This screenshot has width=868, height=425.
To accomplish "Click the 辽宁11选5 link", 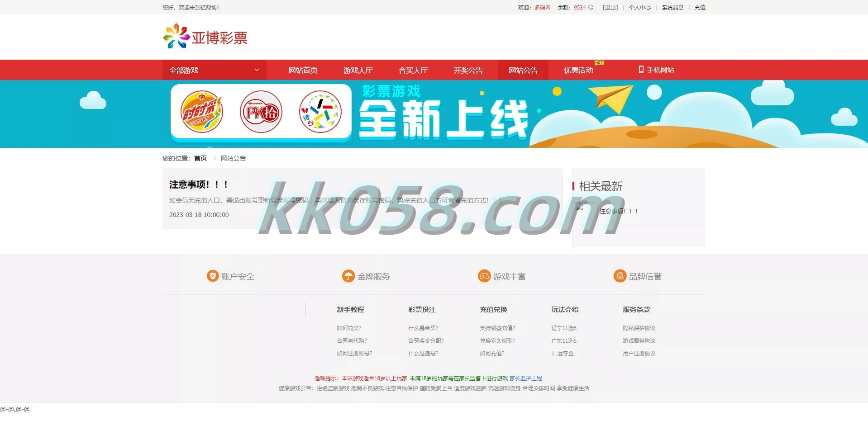I will tap(564, 328).
